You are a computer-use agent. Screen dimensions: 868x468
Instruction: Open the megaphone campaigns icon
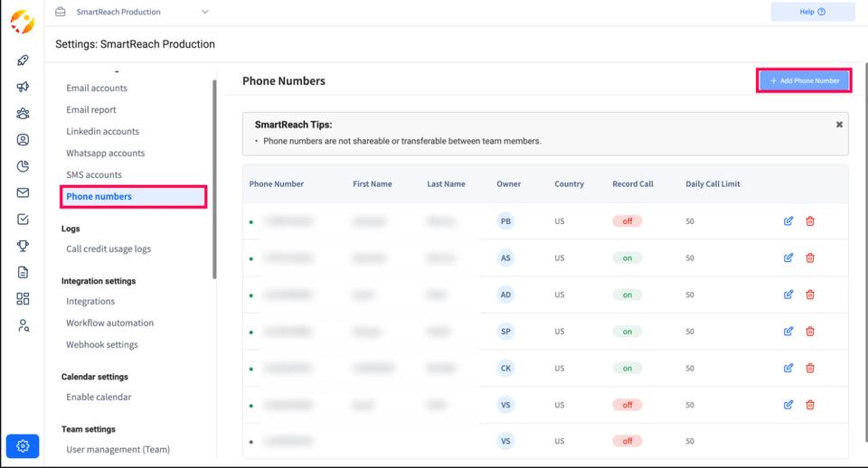point(23,87)
